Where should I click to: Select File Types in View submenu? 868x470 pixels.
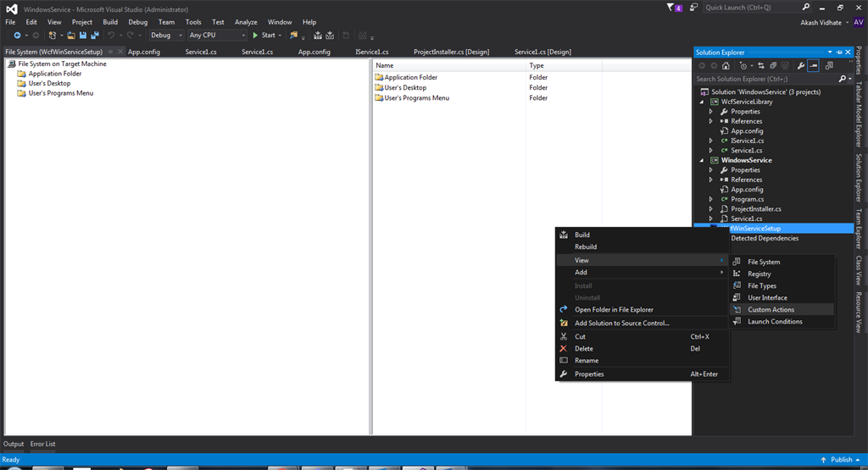[x=782, y=286]
